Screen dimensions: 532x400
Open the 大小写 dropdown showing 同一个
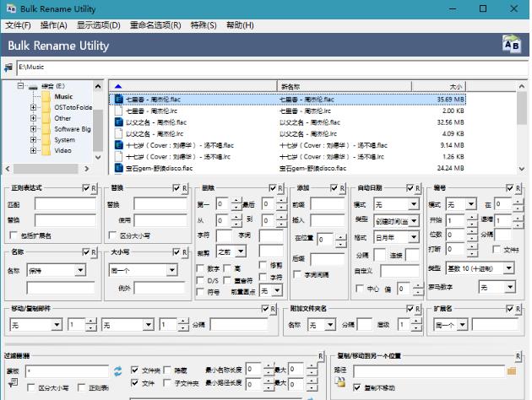(x=143, y=271)
